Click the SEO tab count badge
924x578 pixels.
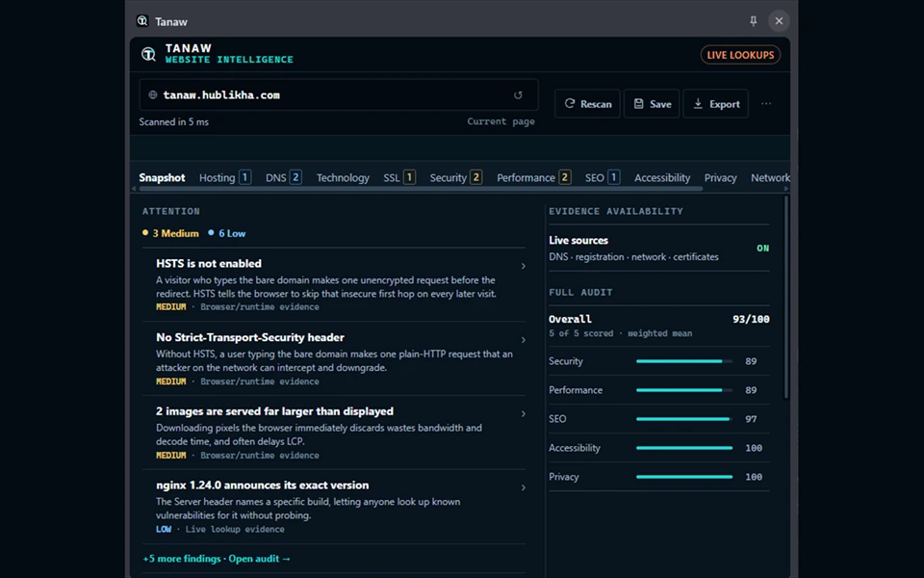pyautogui.click(x=613, y=177)
